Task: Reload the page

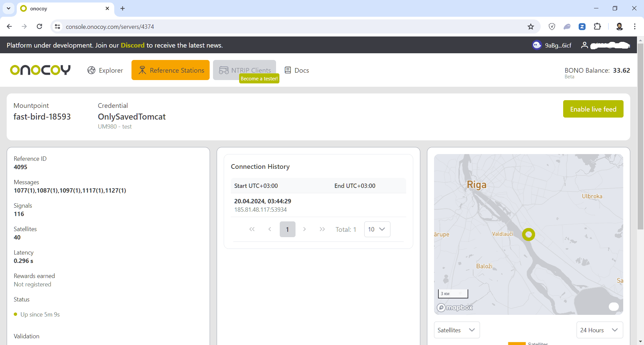Action: [x=40, y=26]
